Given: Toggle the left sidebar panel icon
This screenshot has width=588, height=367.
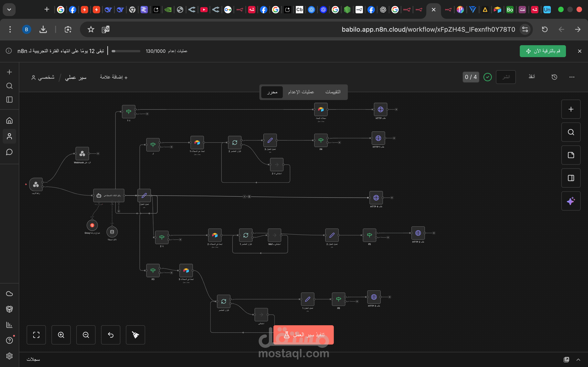Looking at the screenshot, I should click(9, 100).
